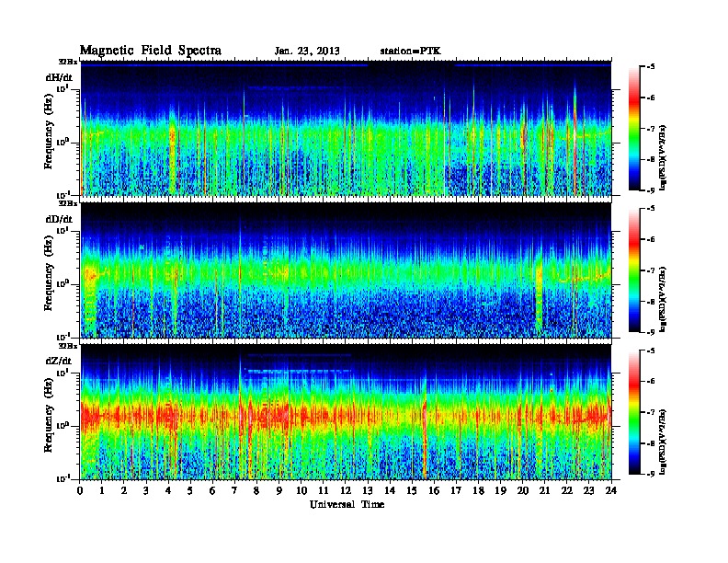
Task: Click the "dD/dt" panel label
Action: pyautogui.click(x=59, y=219)
